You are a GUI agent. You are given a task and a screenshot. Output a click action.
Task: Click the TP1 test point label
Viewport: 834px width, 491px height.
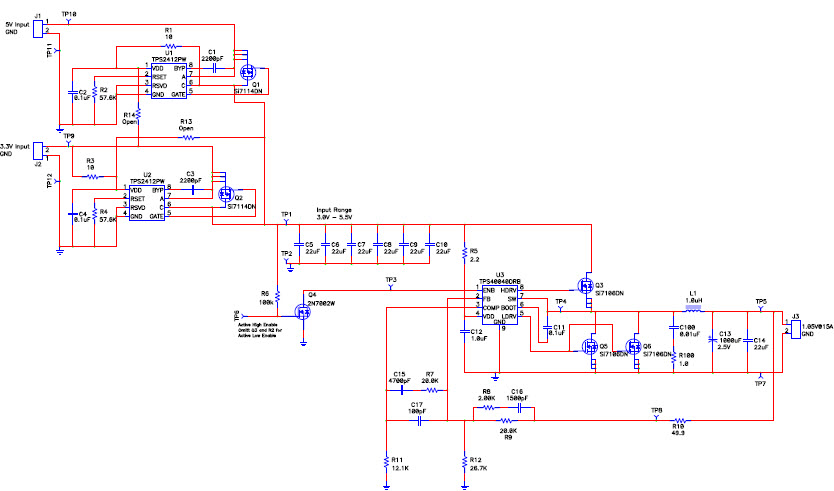click(286, 215)
